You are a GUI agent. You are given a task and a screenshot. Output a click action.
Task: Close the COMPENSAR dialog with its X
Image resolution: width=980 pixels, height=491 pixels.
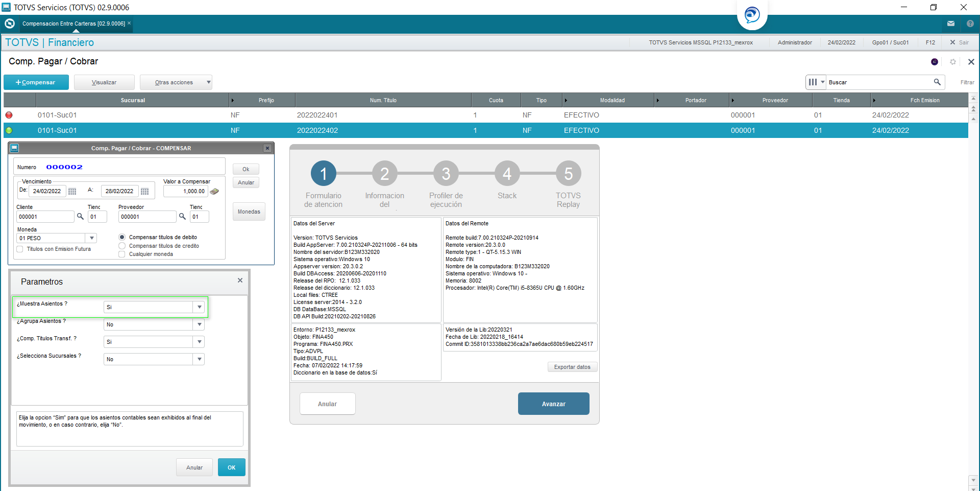(x=267, y=148)
